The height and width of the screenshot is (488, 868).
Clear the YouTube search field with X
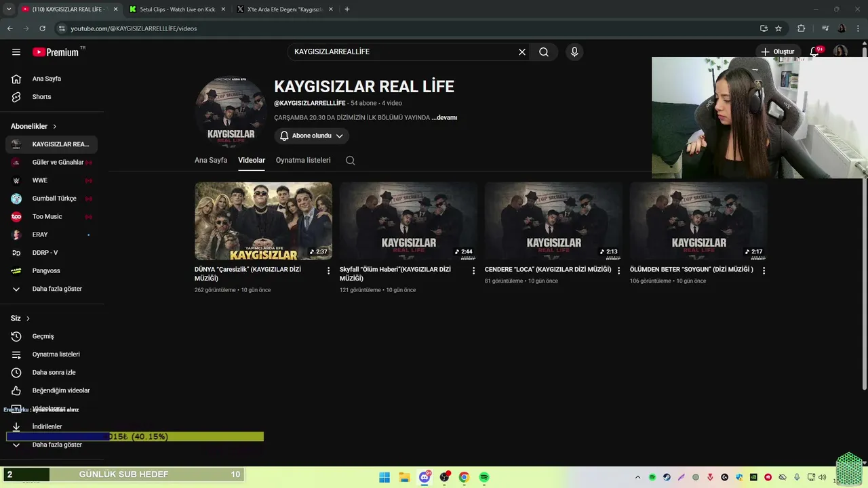(522, 52)
